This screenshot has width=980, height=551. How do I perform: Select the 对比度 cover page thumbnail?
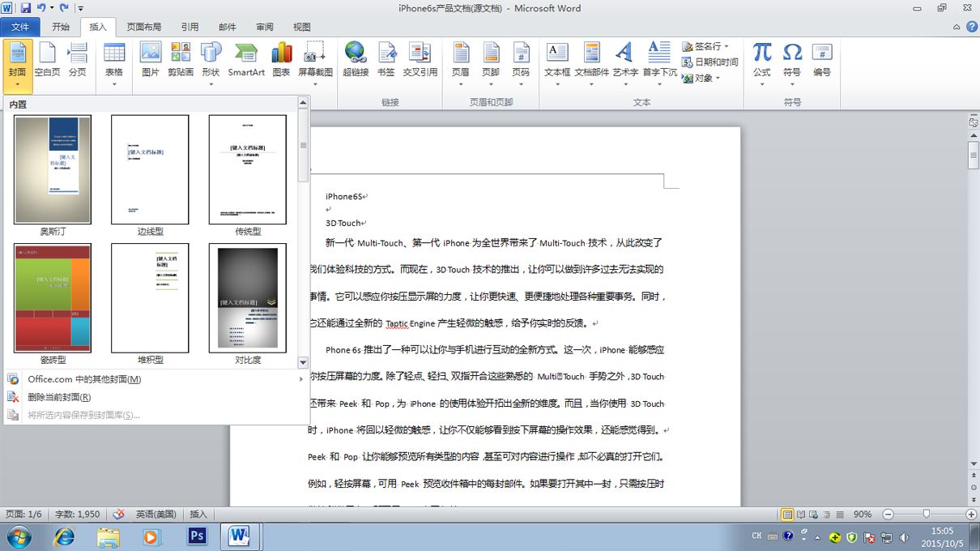[247, 298]
